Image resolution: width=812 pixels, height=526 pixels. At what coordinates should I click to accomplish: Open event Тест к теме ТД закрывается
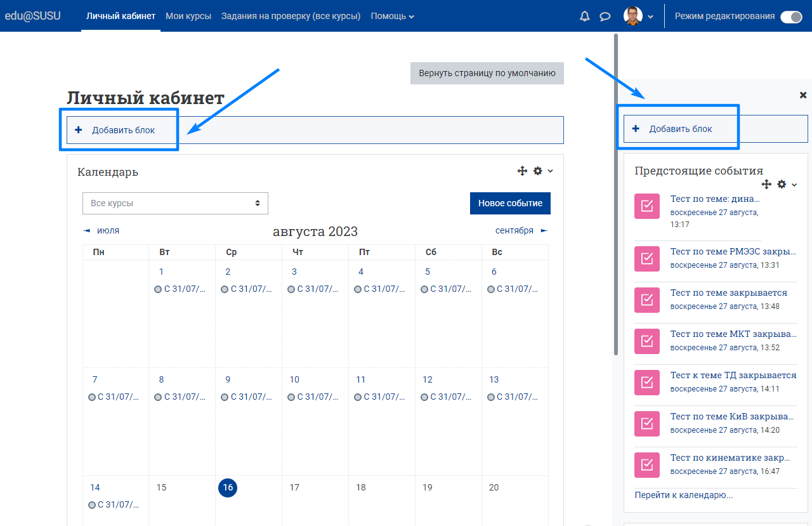pyautogui.click(x=733, y=375)
